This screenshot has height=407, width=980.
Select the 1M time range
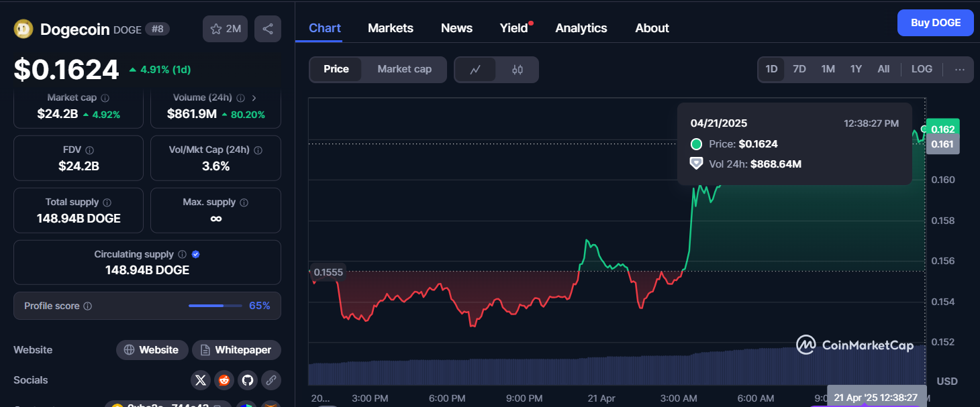coord(828,69)
